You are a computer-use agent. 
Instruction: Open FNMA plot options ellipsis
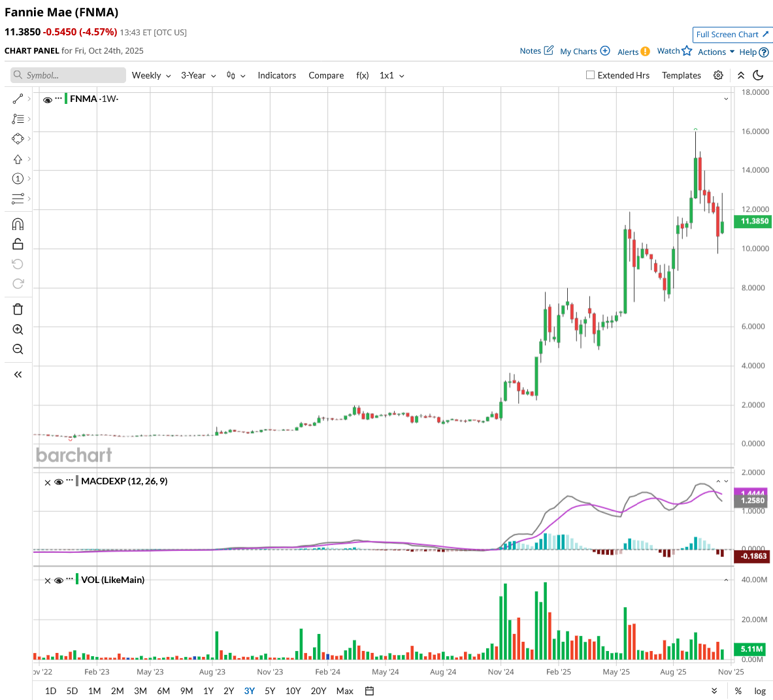coord(59,99)
